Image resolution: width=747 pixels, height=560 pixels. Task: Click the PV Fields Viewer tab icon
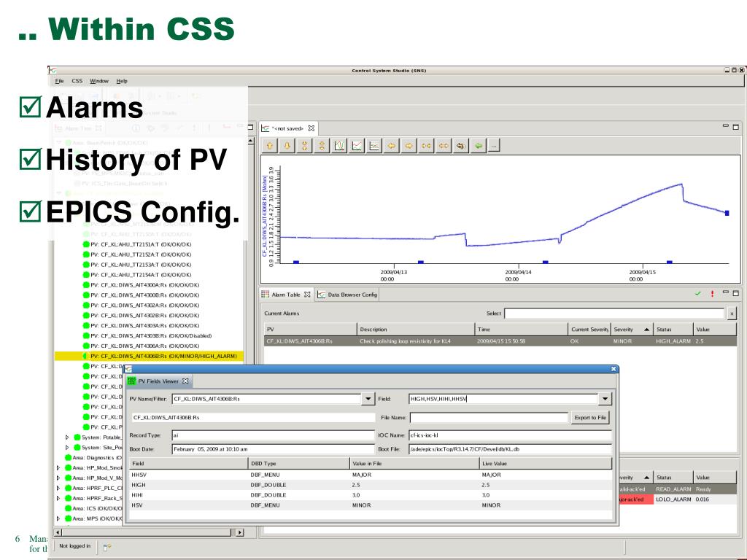click(x=131, y=381)
